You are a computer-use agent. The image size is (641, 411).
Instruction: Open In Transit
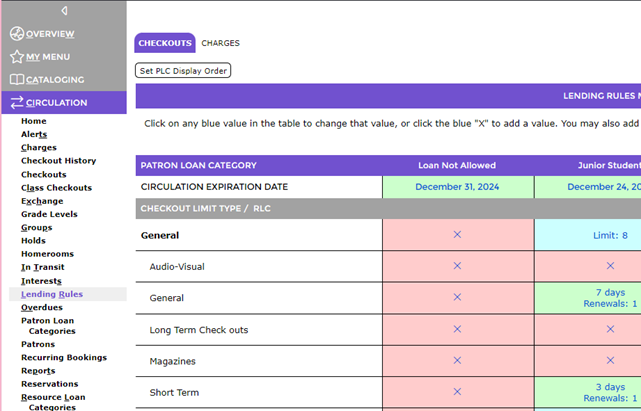[43, 267]
